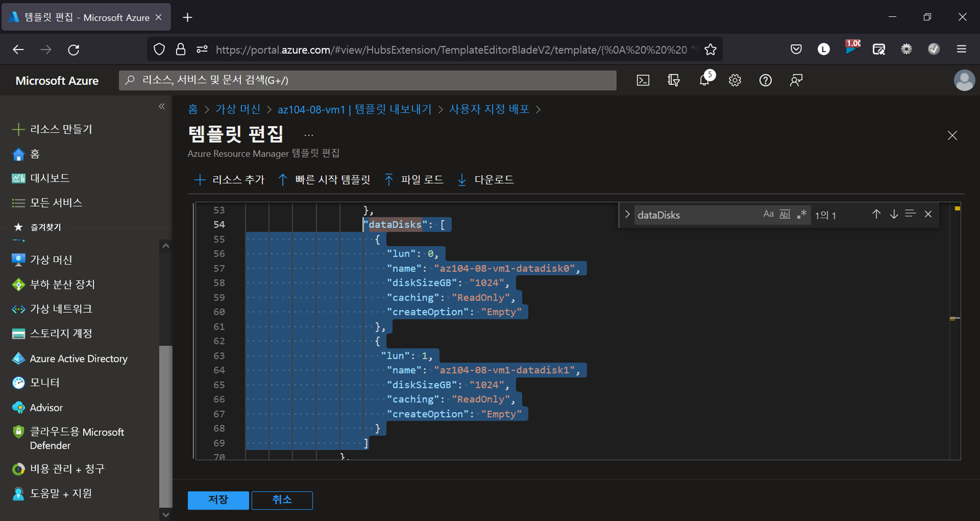The width and height of the screenshot is (980, 521).
Task: Open Firefox application menu
Action: click(x=961, y=49)
